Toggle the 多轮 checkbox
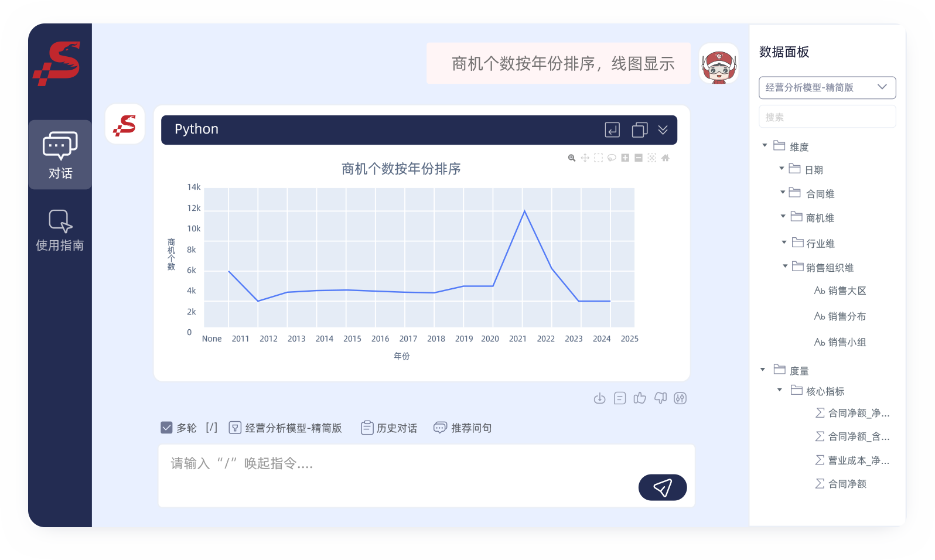935x560 pixels. coord(166,428)
